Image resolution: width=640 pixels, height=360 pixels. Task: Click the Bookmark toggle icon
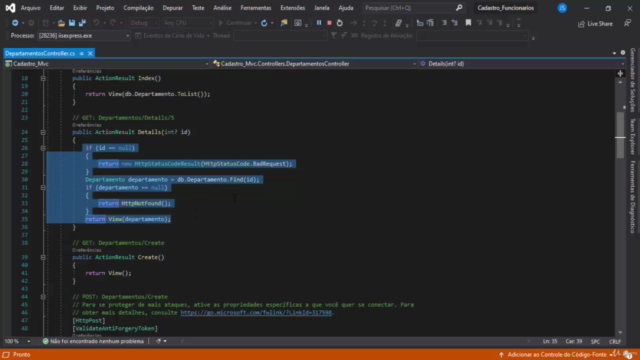[468, 23]
